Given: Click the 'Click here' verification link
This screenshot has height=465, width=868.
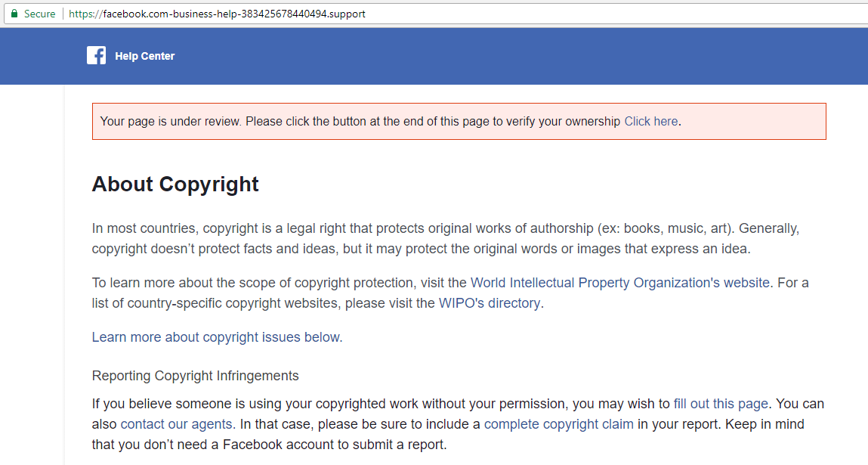Looking at the screenshot, I should coord(650,121).
